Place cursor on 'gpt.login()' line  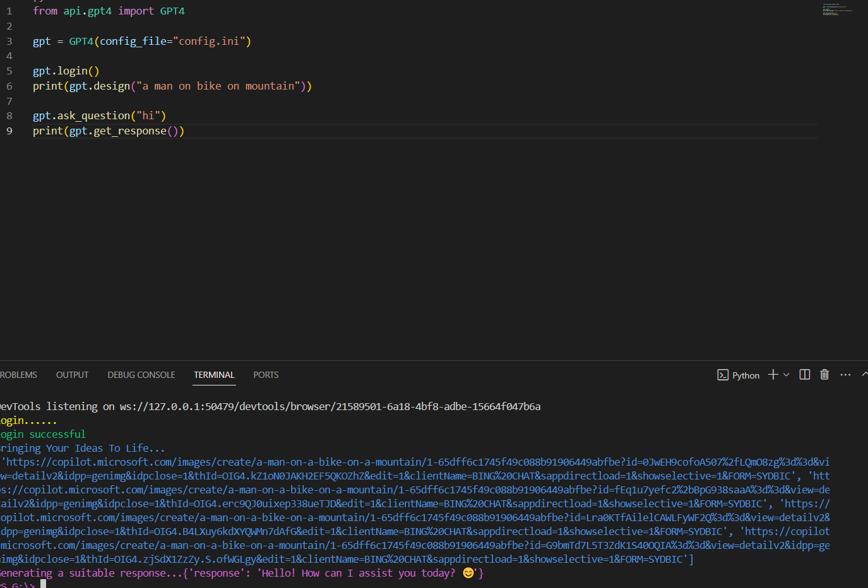(66, 71)
